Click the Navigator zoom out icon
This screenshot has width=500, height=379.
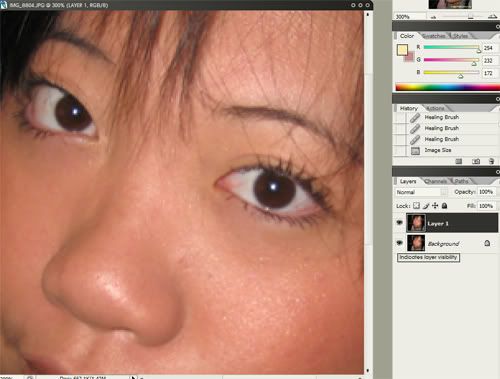click(x=433, y=17)
